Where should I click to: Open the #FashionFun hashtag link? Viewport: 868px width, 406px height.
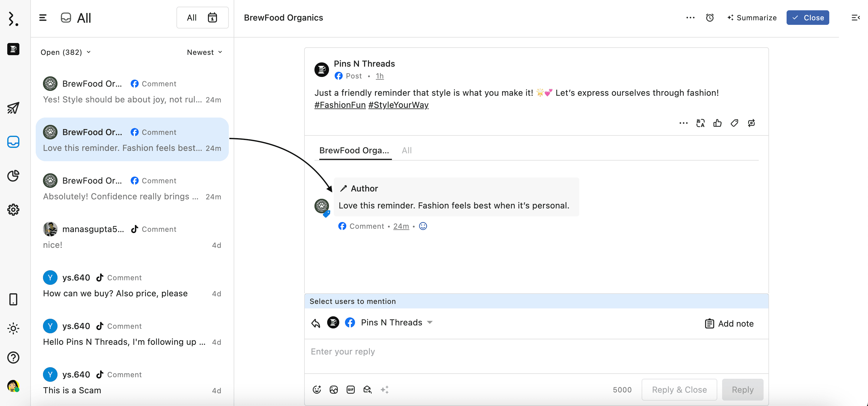[x=340, y=105]
